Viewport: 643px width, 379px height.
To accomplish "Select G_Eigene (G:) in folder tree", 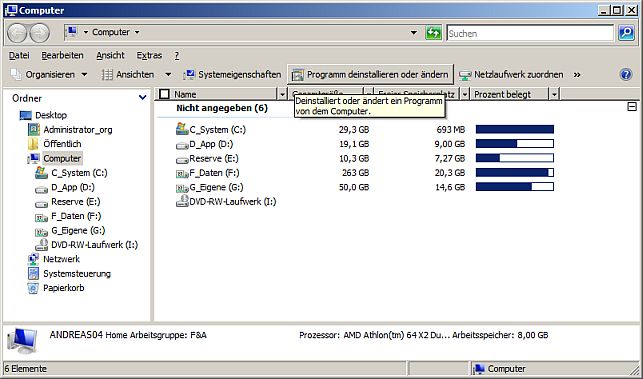I will pos(78,230).
